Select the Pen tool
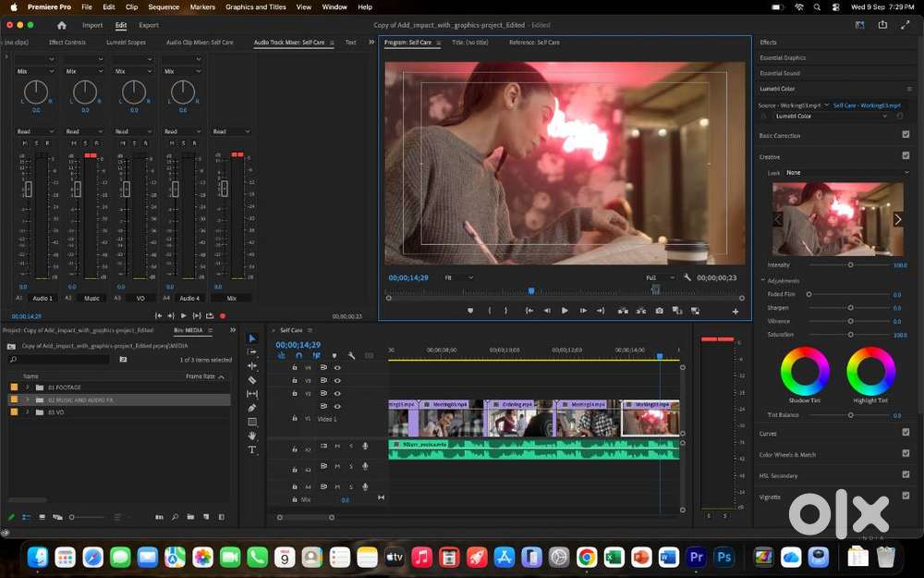Screen dimensions: 924x578 pyautogui.click(x=252, y=408)
